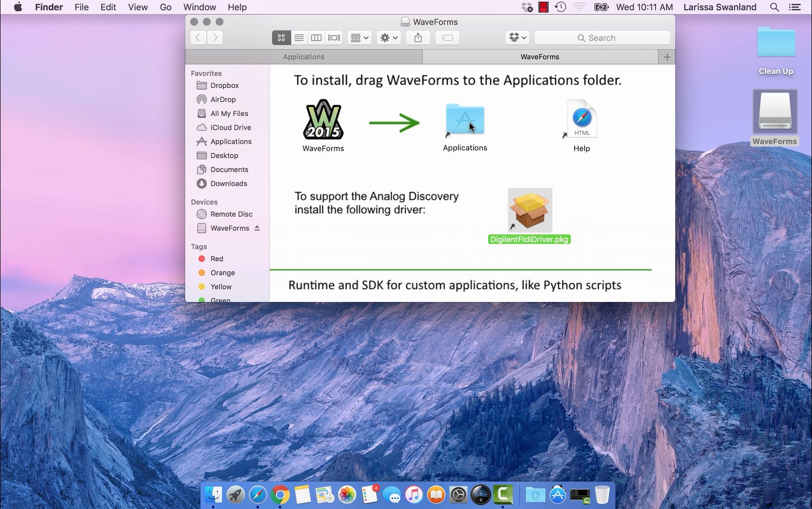Open the Help HTML file icon

582,119
